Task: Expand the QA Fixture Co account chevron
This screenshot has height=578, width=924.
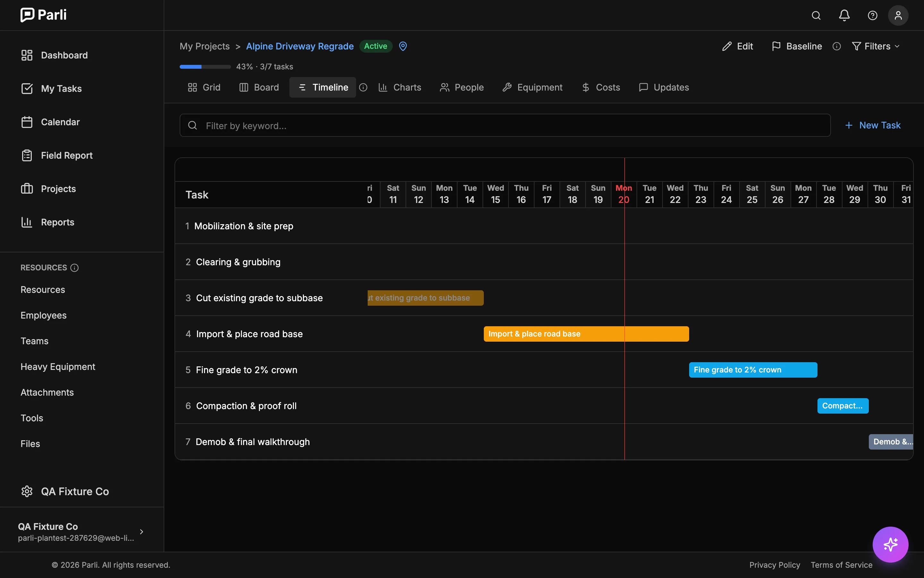Action: point(142,532)
